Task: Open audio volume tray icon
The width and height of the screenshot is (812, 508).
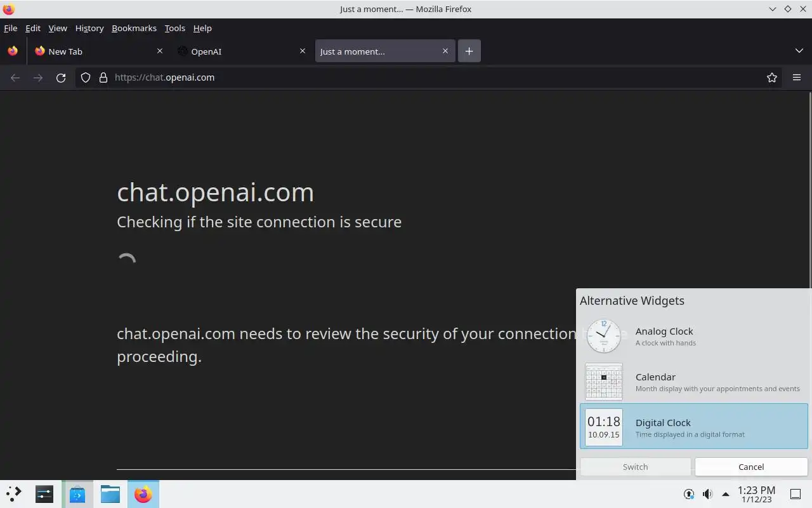Action: pos(707,494)
